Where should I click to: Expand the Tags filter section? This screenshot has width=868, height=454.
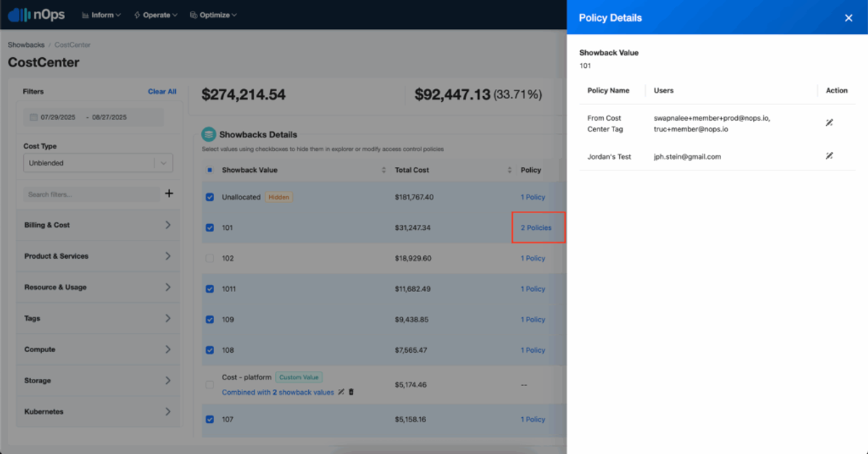(x=98, y=318)
